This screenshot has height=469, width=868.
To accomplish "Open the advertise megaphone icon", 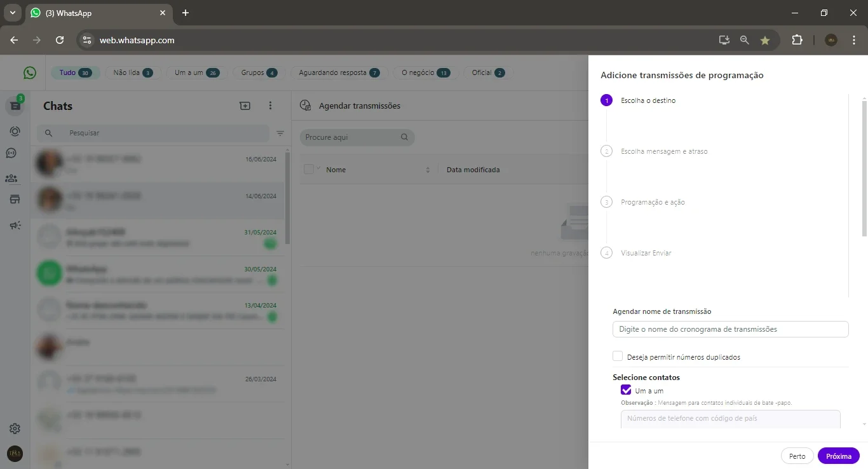I will [x=15, y=225].
